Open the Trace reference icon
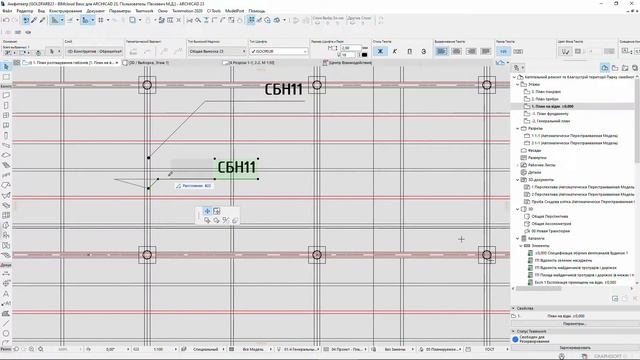640x360 pixels. (x=132, y=20)
